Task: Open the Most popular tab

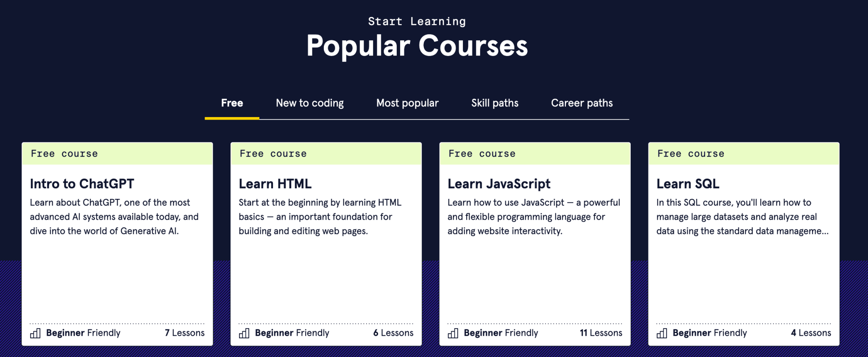Action: coord(407,103)
